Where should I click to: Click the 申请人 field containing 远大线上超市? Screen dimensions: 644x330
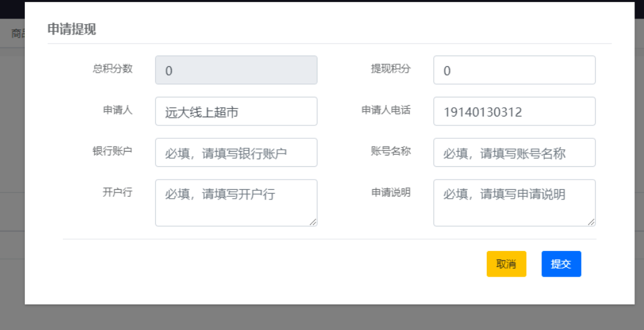pos(236,111)
